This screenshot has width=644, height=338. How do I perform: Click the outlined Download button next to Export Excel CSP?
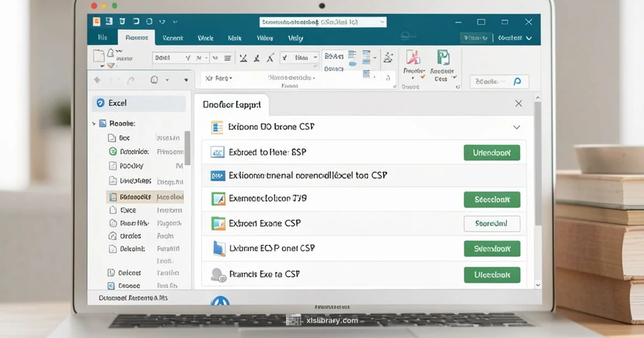(x=492, y=224)
